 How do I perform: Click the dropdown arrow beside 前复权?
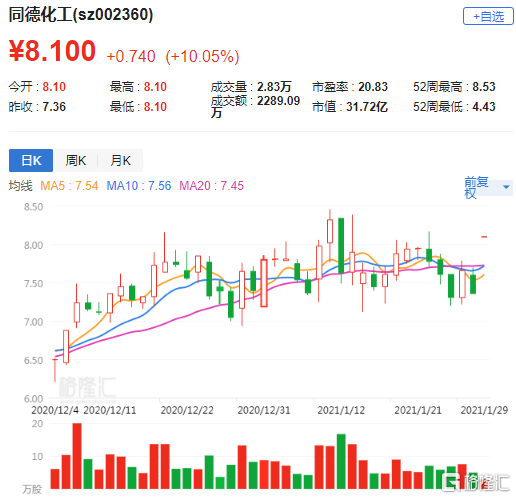pos(506,187)
